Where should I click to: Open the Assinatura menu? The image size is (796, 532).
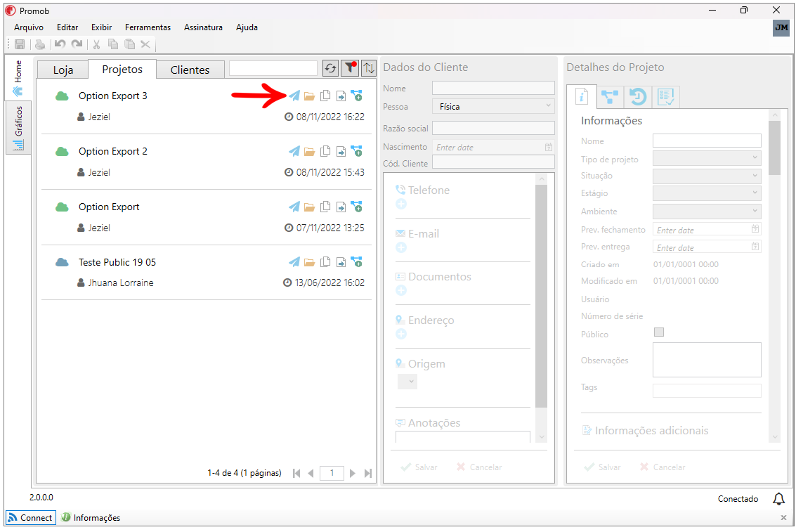(x=203, y=27)
